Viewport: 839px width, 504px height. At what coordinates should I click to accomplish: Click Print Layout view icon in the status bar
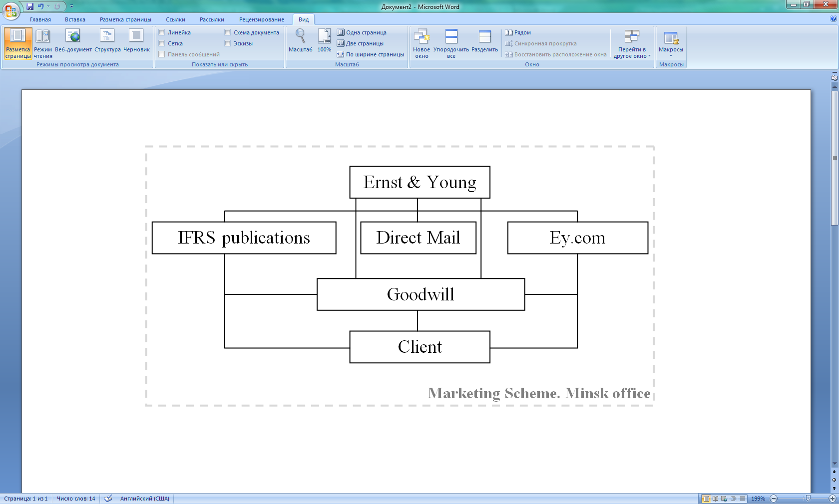click(706, 499)
